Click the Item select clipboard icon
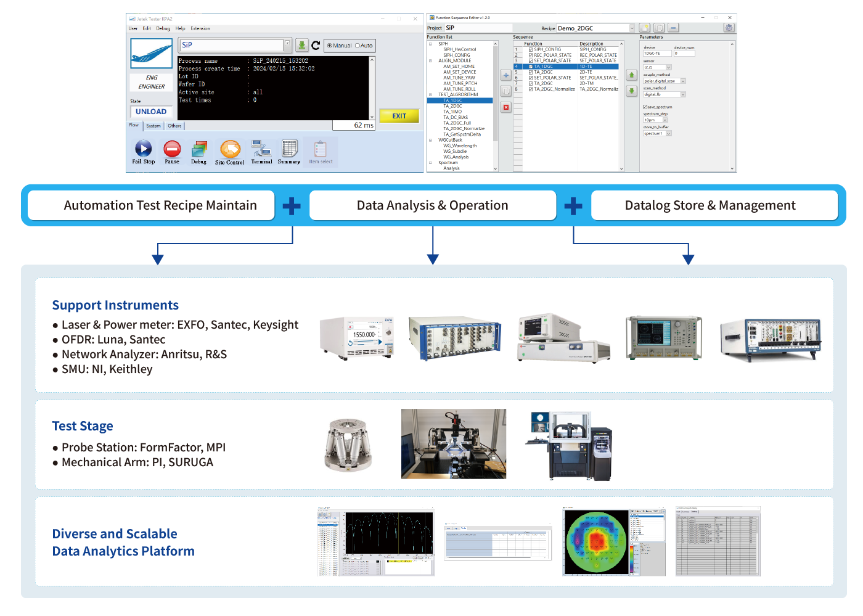The width and height of the screenshot is (863, 616). 321,149
